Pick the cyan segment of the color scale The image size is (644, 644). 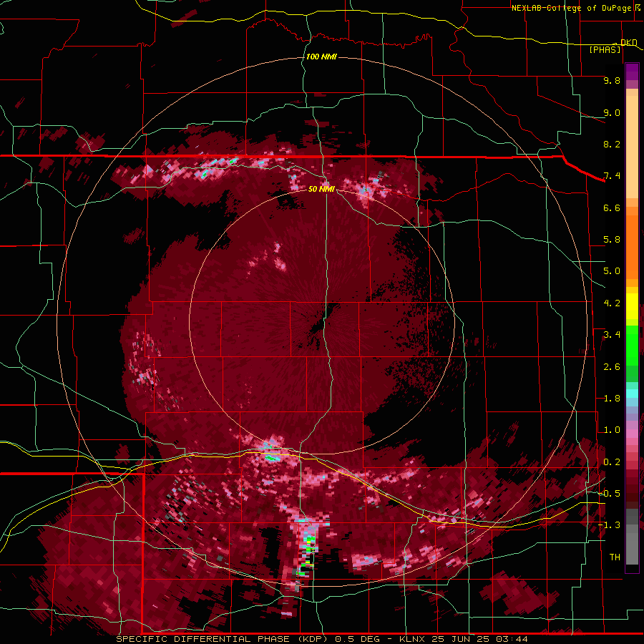pyautogui.click(x=632, y=393)
